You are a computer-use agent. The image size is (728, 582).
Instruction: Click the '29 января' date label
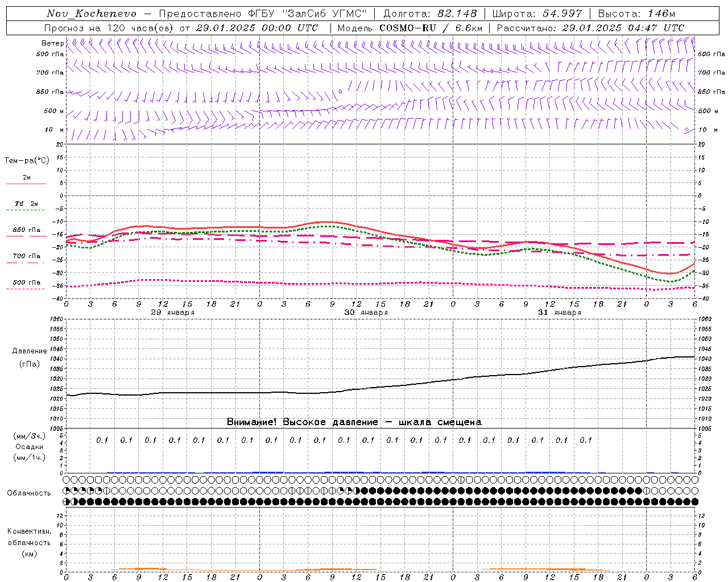click(172, 313)
